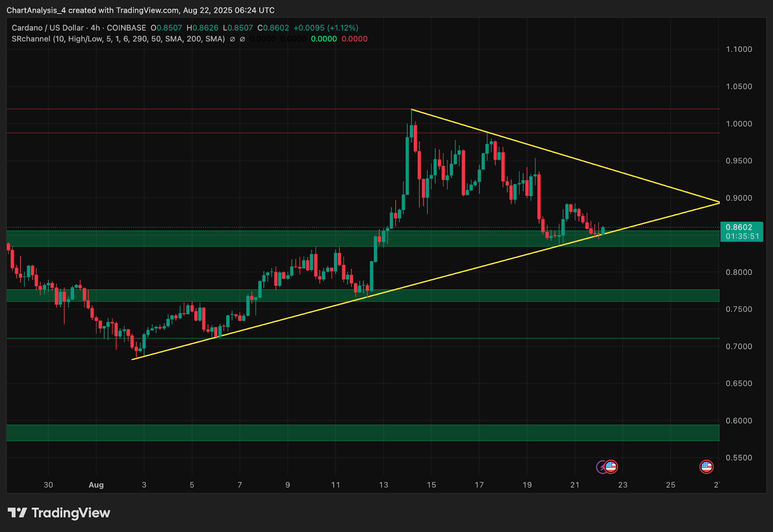Click the 9 label on the time axis
This screenshot has height=532, width=773.
pos(287,485)
